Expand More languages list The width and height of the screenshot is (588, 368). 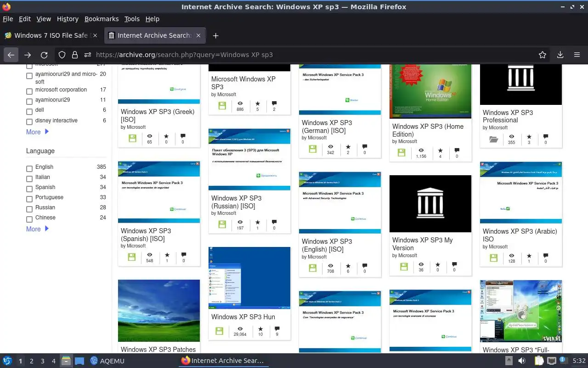click(x=37, y=229)
